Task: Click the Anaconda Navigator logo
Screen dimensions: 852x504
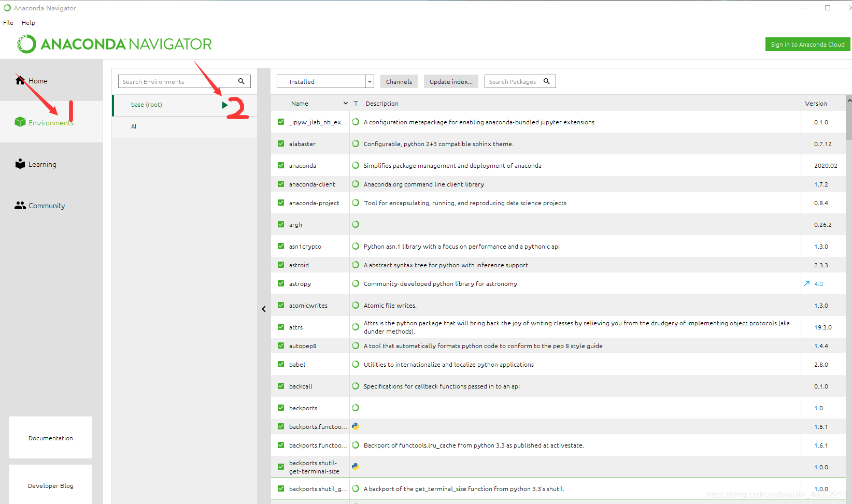Action: 114,44
